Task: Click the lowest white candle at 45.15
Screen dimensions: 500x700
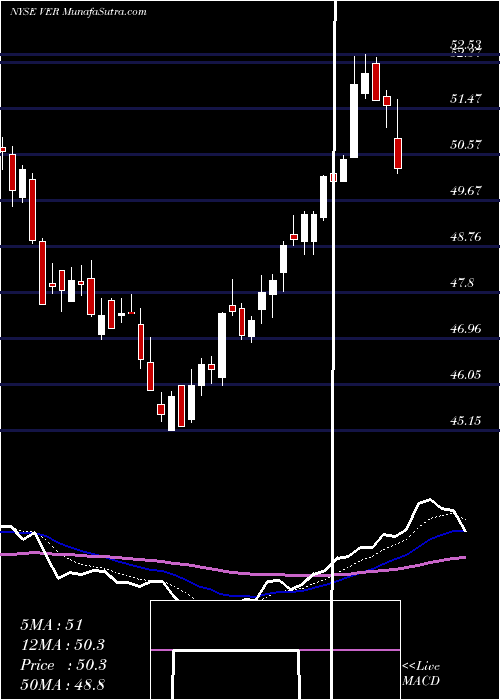Action: (171, 413)
